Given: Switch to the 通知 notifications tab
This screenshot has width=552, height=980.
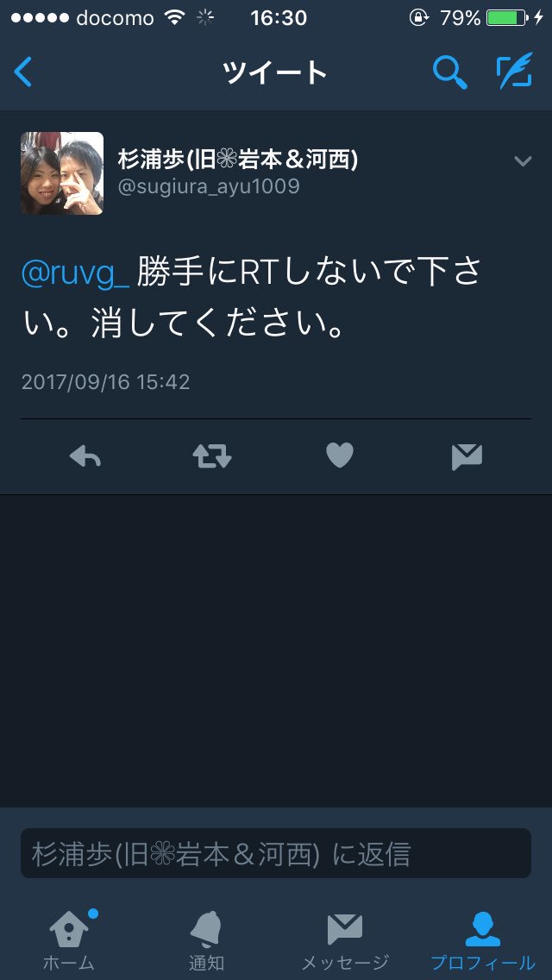Looking at the screenshot, I should pos(206,940).
